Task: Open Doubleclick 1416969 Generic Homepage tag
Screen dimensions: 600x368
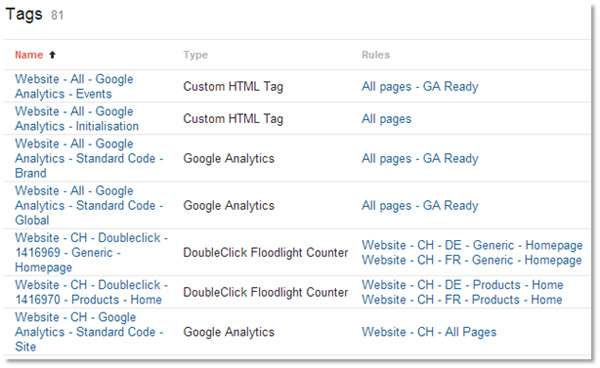Action: point(91,252)
